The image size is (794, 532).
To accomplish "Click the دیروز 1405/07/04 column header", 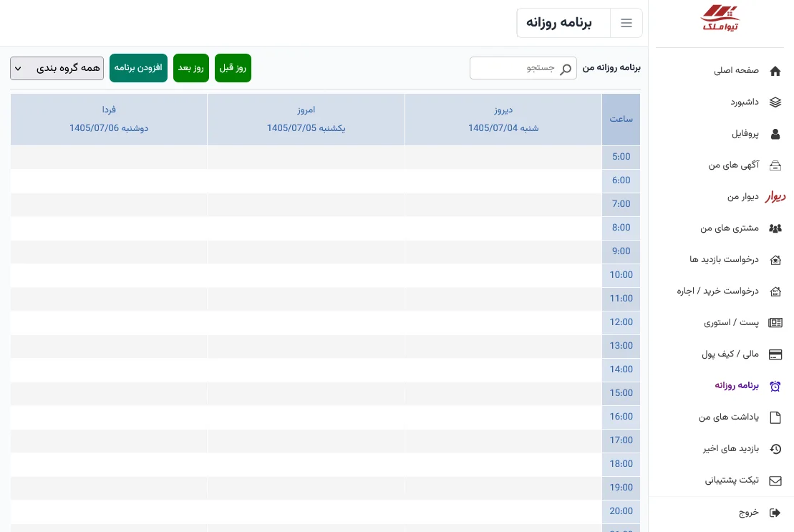I will tap(503, 120).
